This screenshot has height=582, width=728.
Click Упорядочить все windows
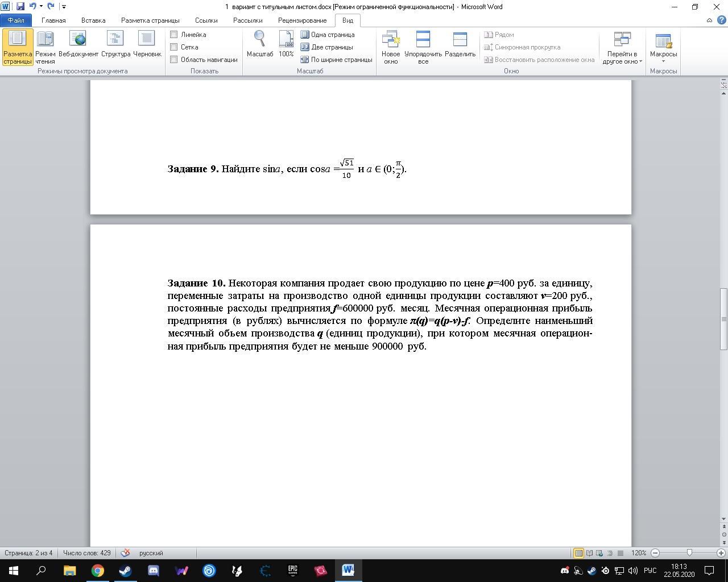coord(423,47)
